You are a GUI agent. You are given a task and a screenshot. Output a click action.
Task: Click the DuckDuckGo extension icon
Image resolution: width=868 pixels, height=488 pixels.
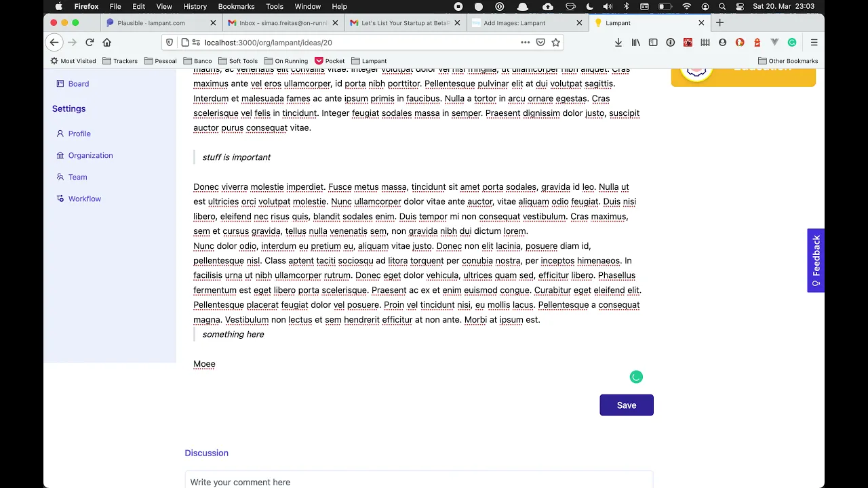(x=740, y=42)
